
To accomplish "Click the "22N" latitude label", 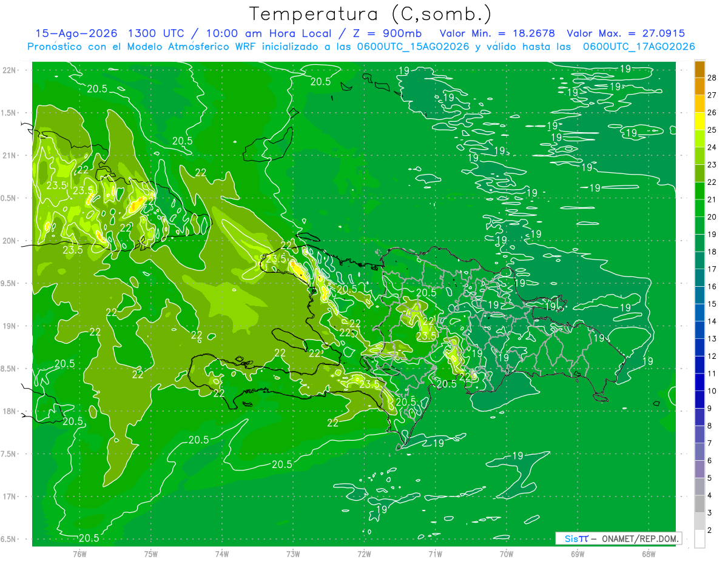I will point(10,70).
